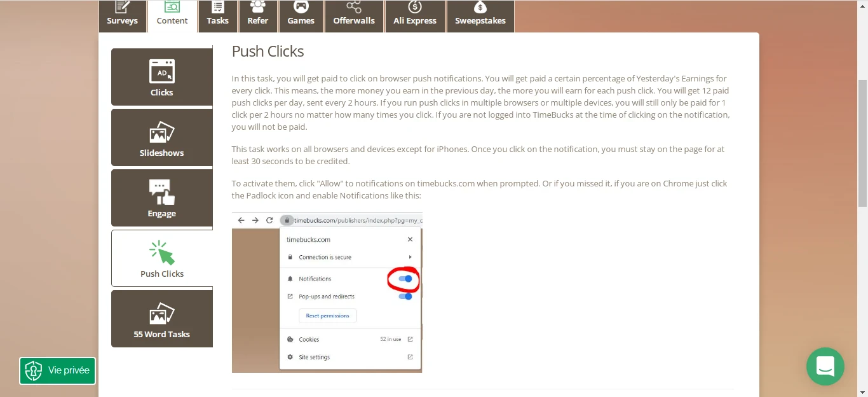Open the 55 Word Tasks section

pos(162,319)
